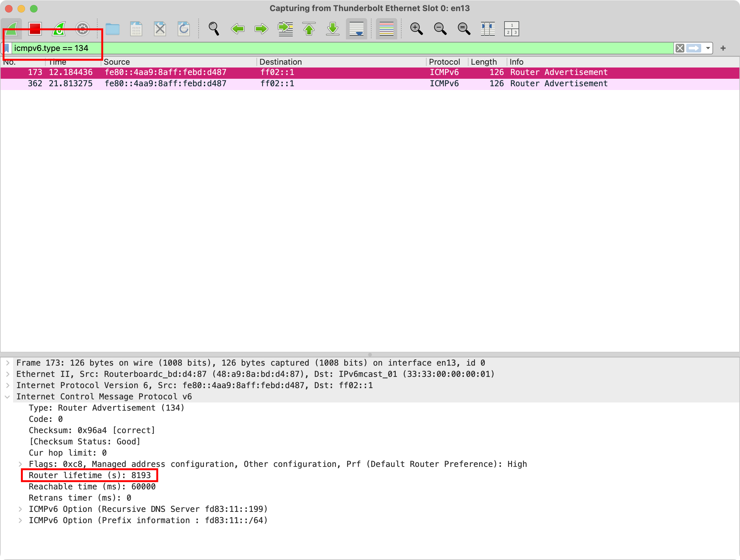Viewport: 740px width, 560px height.
Task: Open capture options gear icon
Action: 83,29
